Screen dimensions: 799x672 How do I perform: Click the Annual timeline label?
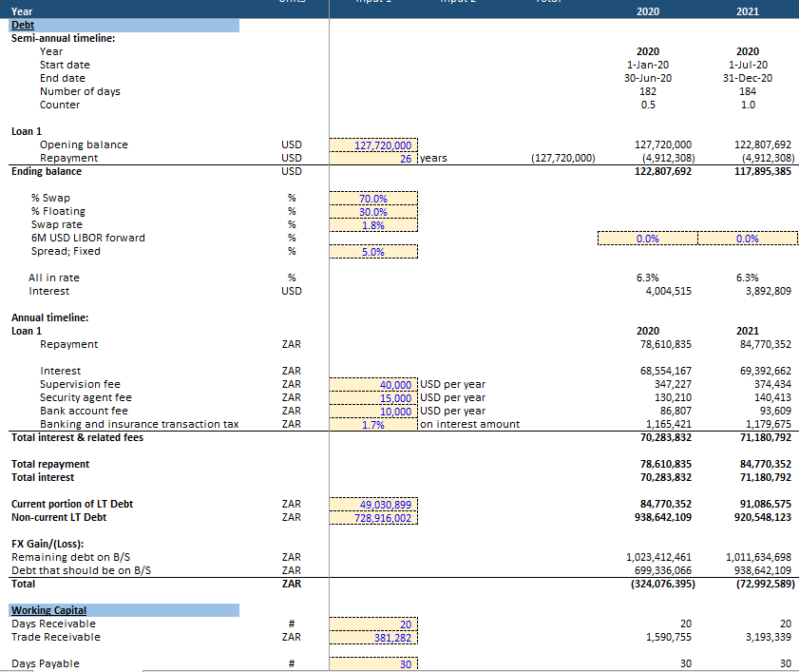(50, 317)
